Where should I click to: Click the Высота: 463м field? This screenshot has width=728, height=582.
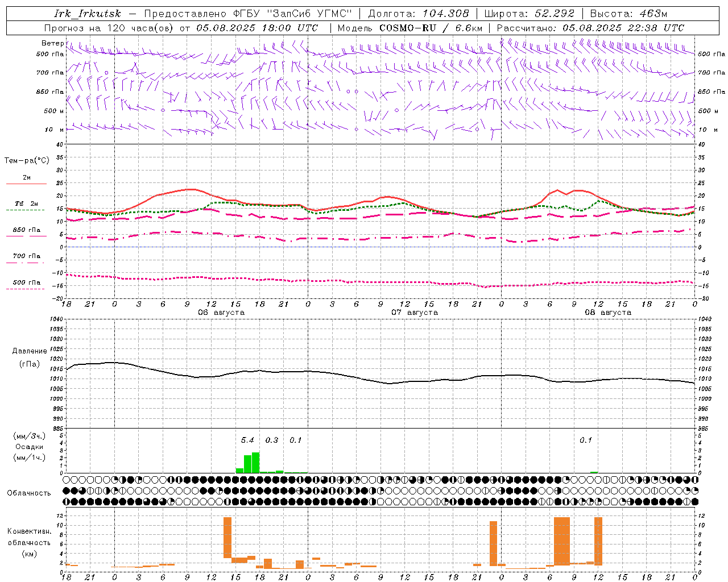pos(628,14)
